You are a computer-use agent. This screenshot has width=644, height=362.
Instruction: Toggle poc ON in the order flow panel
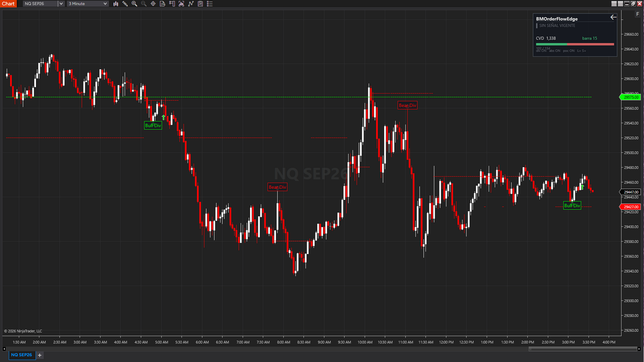pyautogui.click(x=568, y=51)
